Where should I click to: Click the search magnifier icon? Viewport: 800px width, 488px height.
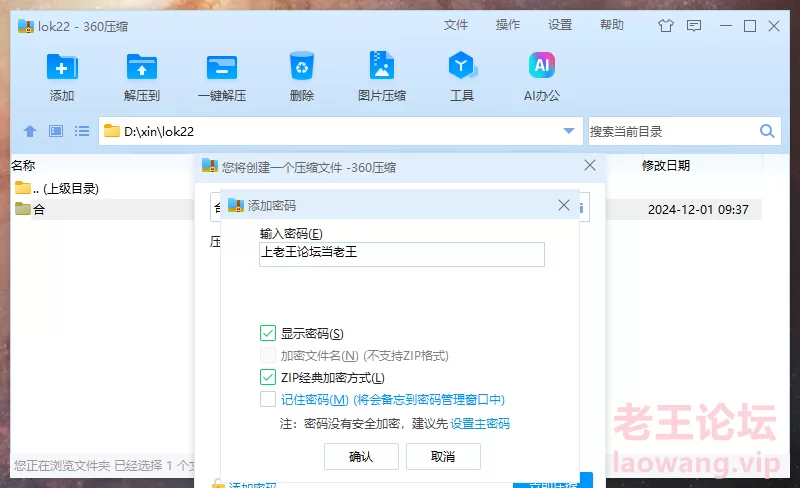[x=767, y=131]
